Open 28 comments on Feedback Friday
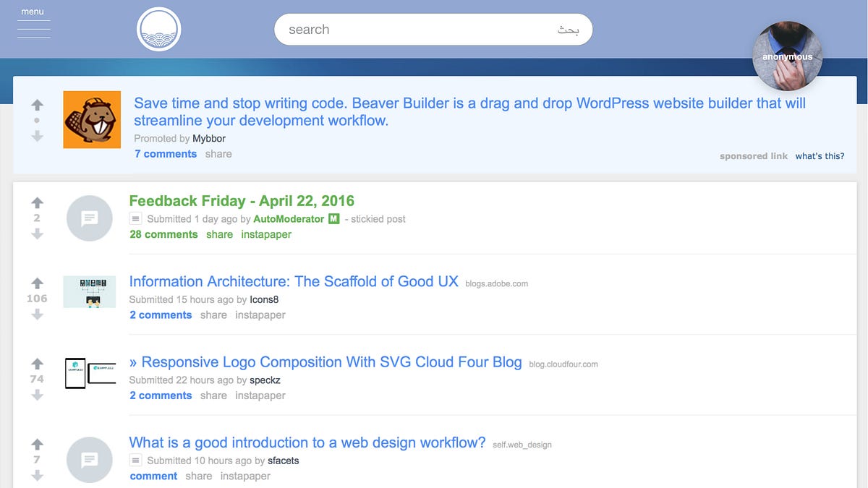This screenshot has height=488, width=868. pos(163,234)
